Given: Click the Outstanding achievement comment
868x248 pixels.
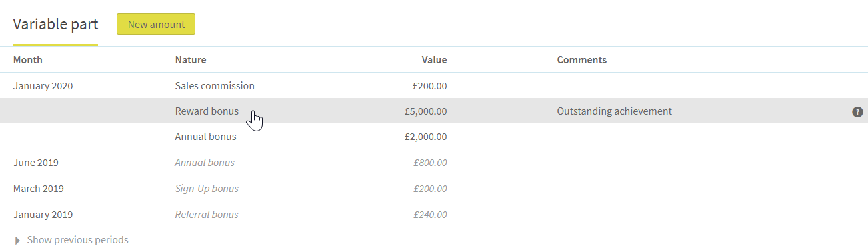Looking at the screenshot, I should tap(615, 111).
